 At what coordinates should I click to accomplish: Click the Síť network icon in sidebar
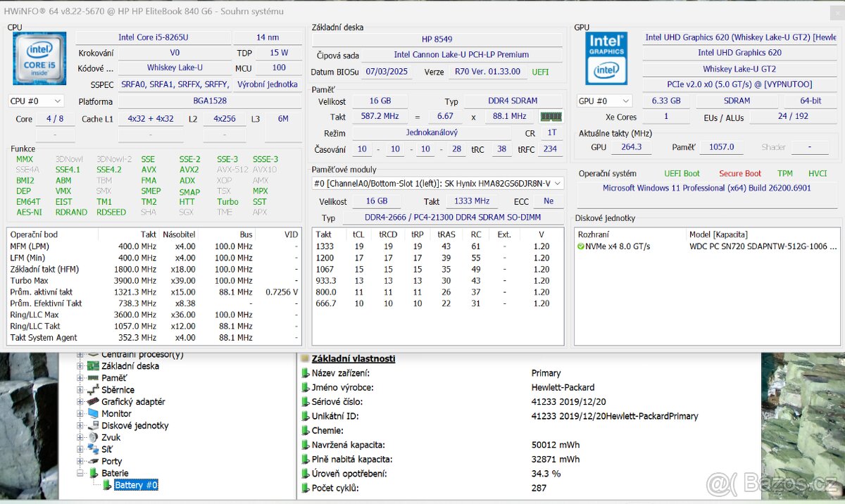92,449
